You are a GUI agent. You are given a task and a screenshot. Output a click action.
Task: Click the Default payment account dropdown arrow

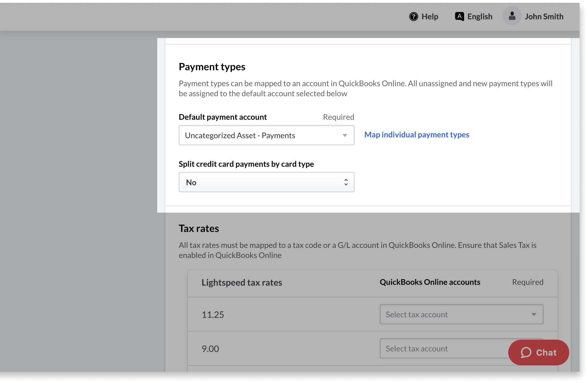coord(345,135)
